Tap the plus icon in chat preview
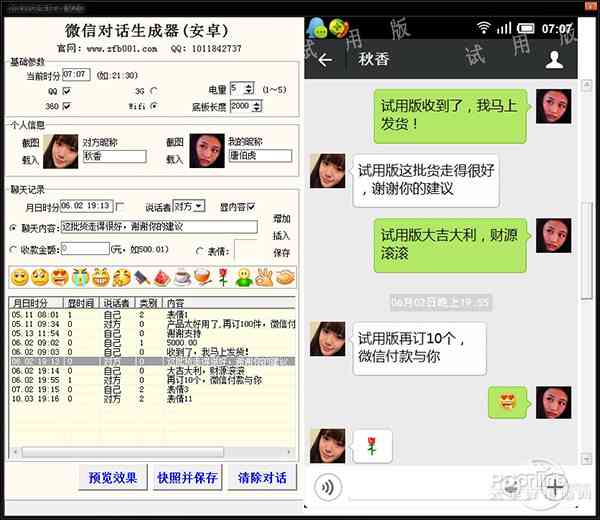The width and height of the screenshot is (600, 520). click(554, 487)
